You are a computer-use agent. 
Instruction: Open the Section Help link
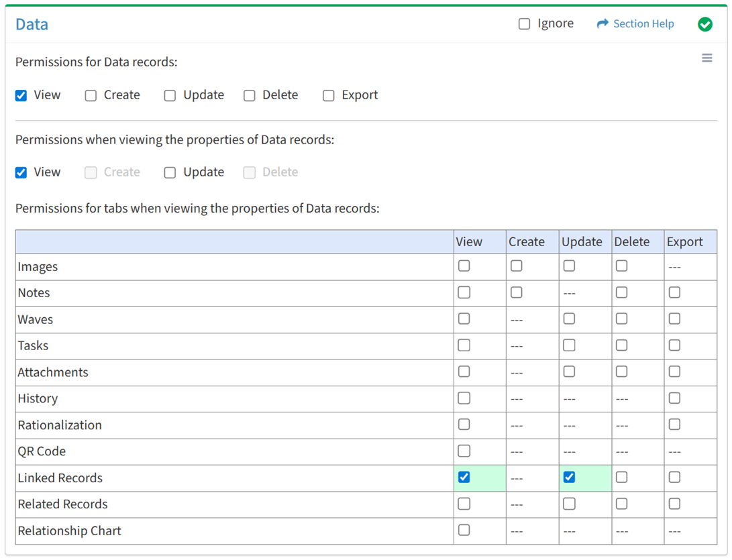pyautogui.click(x=643, y=24)
